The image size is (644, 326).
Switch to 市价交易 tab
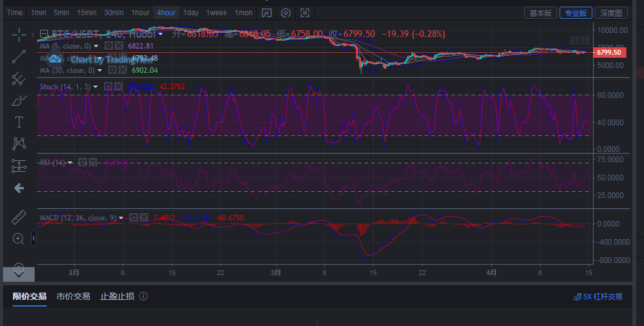coord(73,296)
